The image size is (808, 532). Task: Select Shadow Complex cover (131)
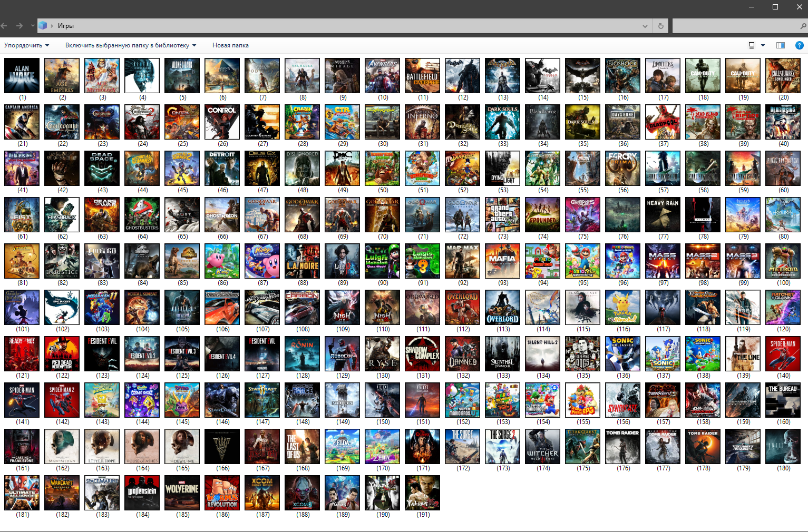click(x=423, y=354)
